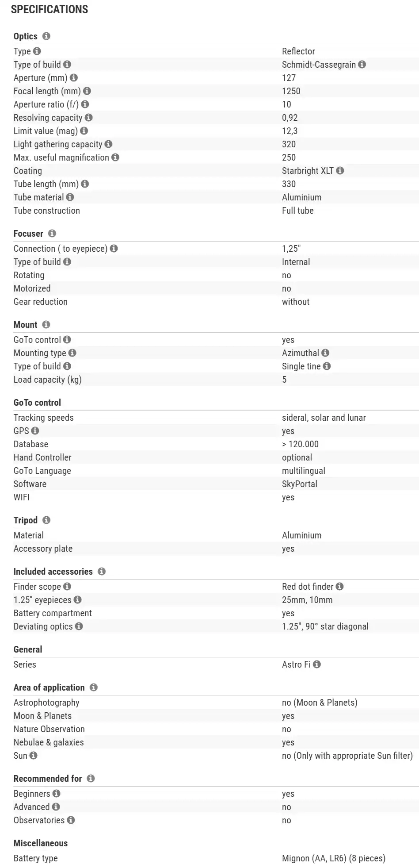This screenshot has width=419, height=868.
Task: Click info icon beside GPS label
Action: coord(35,431)
